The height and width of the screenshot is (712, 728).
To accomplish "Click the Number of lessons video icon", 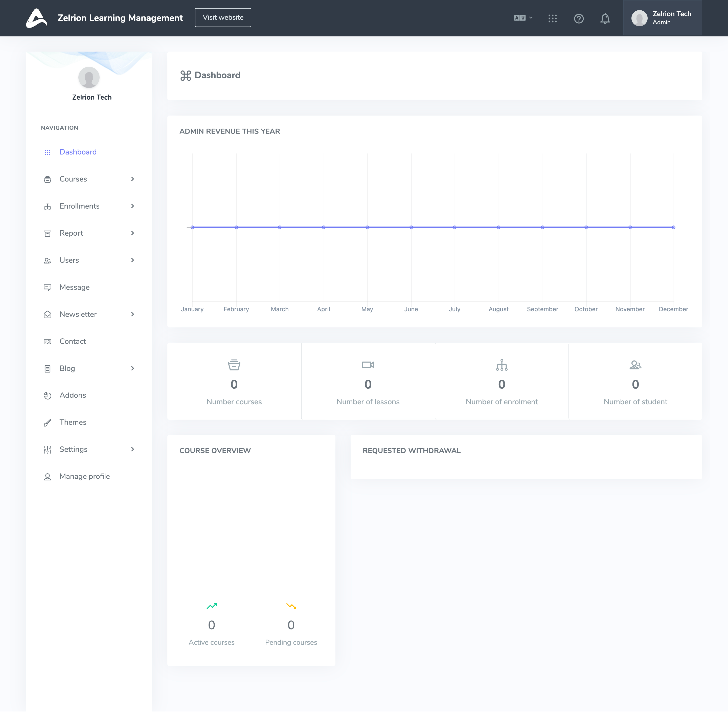I will pyautogui.click(x=368, y=365).
